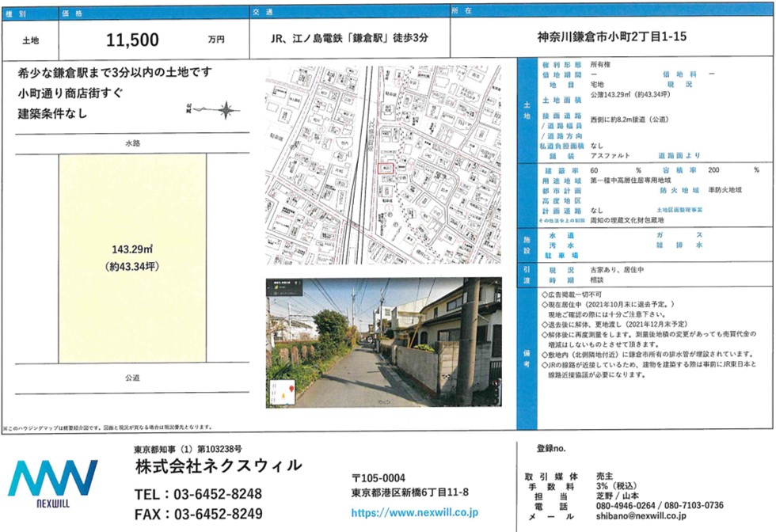Open the www.nexwill.co.jp website link
Viewport: 776px width, 532px height.
(x=415, y=513)
